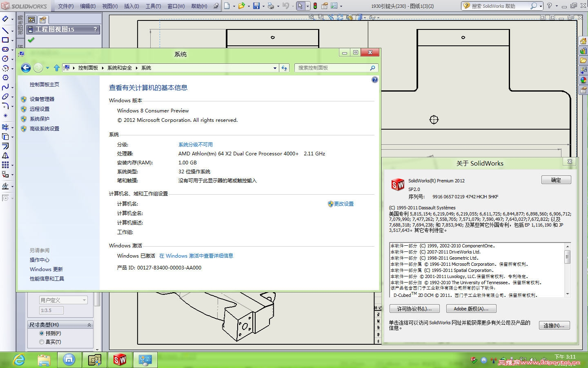Select the Smart Dimension tool in the sketch toolbar
This screenshot has height=368, width=588.
click(5, 19)
